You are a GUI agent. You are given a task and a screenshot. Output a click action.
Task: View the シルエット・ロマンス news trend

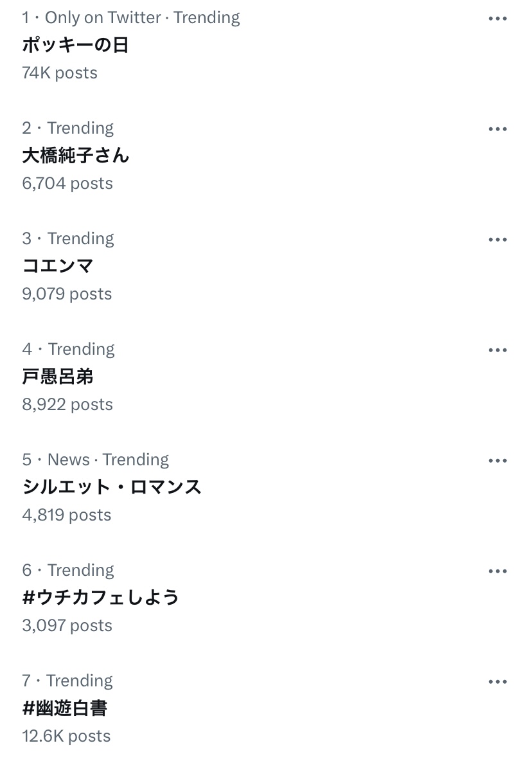tap(112, 487)
